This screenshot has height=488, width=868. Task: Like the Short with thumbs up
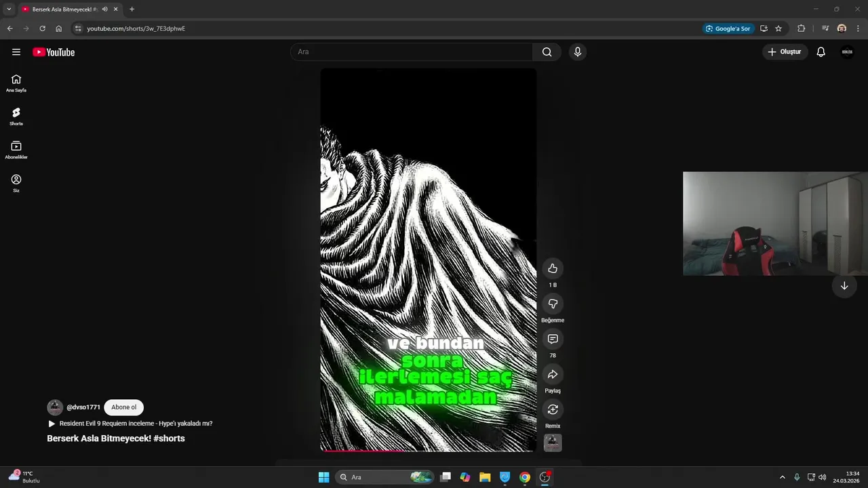pyautogui.click(x=553, y=268)
